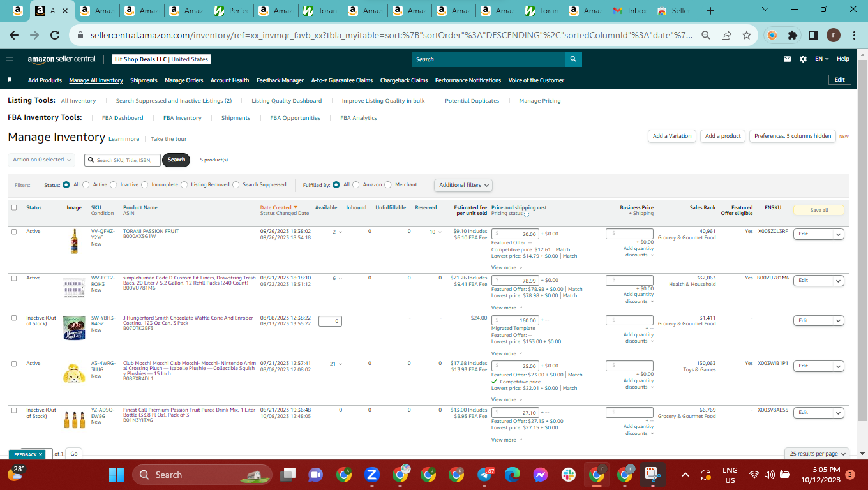Open the Seller Central hamburger menu

coord(10,59)
